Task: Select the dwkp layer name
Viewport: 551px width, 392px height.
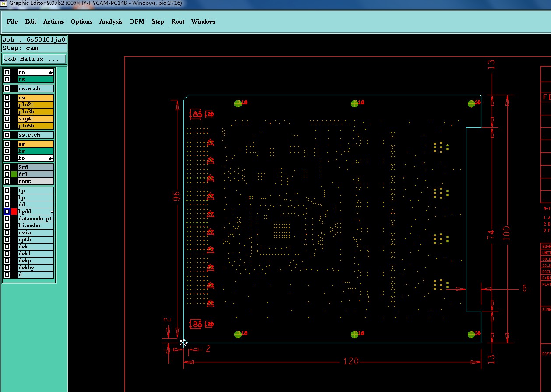Action: pyautogui.click(x=36, y=261)
